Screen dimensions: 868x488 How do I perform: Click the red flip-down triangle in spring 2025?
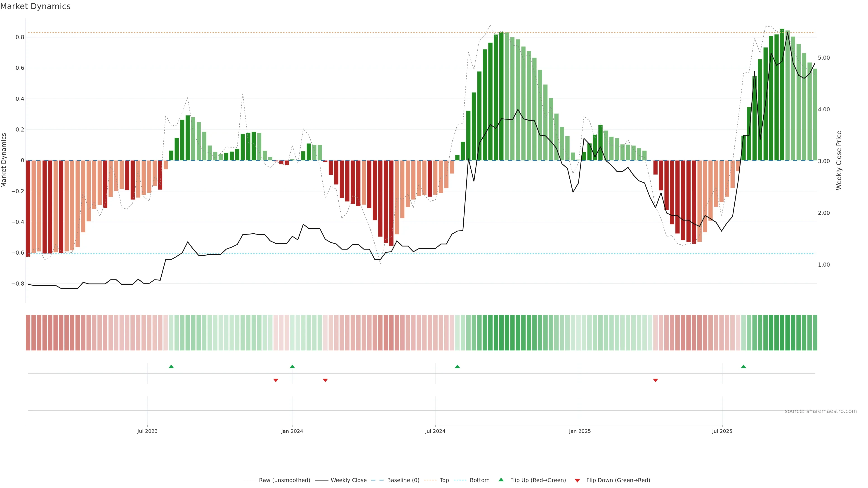(x=655, y=380)
